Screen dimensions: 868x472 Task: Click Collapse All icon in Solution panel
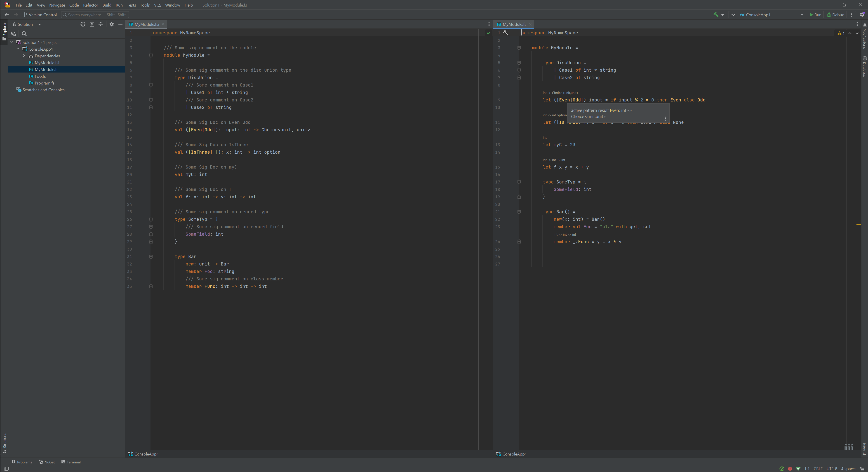[x=100, y=24]
